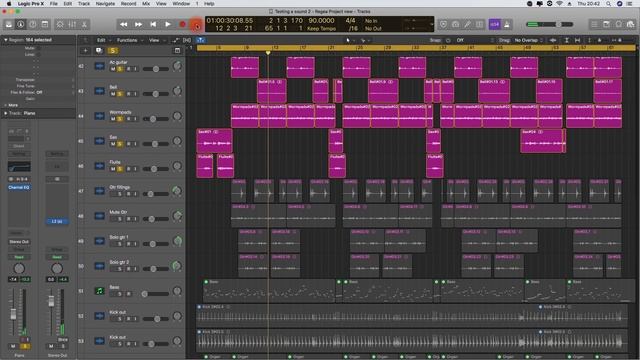
Task: Record-enable the Flute track R button
Action: pos(128,169)
